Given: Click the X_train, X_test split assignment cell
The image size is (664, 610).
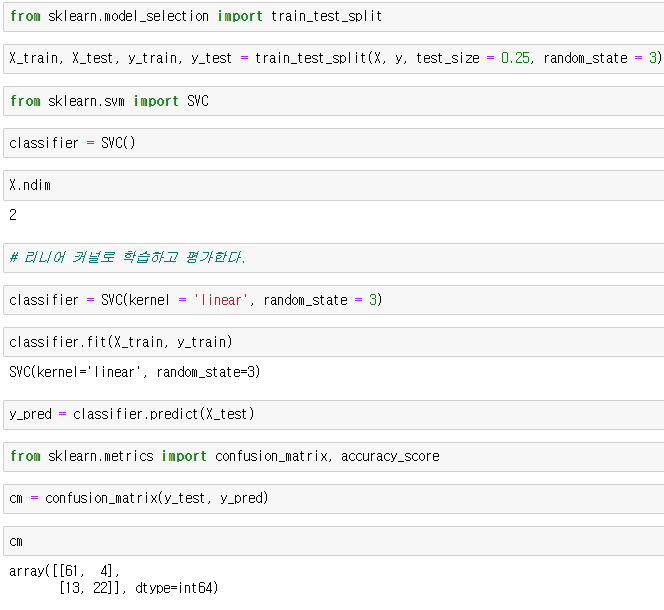Looking at the screenshot, I should (334, 58).
